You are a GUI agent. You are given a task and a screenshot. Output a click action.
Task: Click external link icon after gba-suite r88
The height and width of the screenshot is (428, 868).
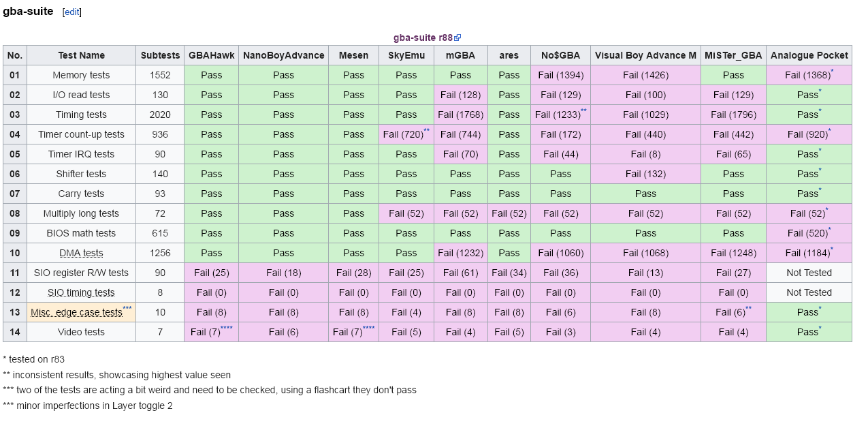tap(458, 38)
